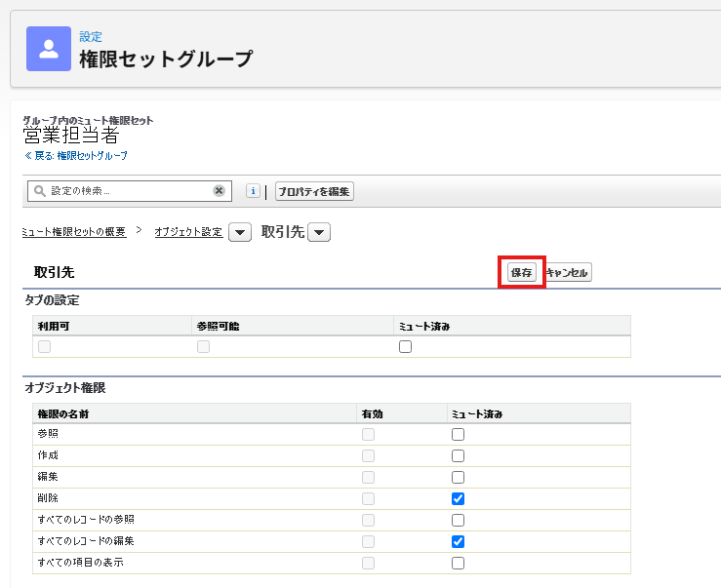Click the すべての項目の表示 row label
The image size is (721, 588).
pyautogui.click(x=80, y=563)
